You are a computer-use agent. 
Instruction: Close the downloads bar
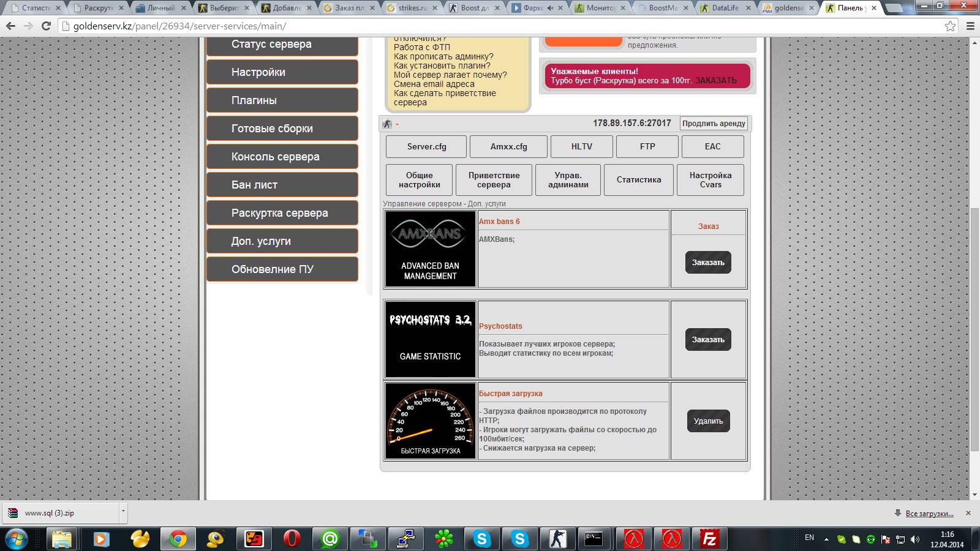(x=968, y=513)
